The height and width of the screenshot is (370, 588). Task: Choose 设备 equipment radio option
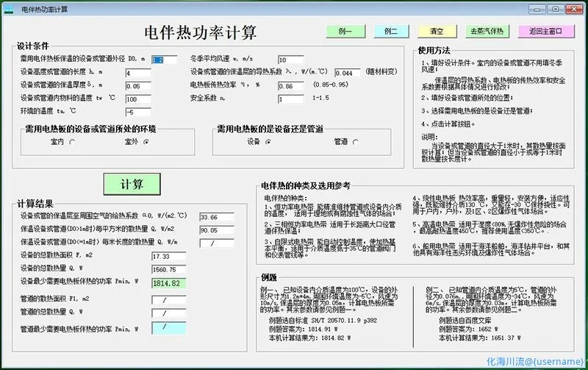pyautogui.click(x=268, y=142)
